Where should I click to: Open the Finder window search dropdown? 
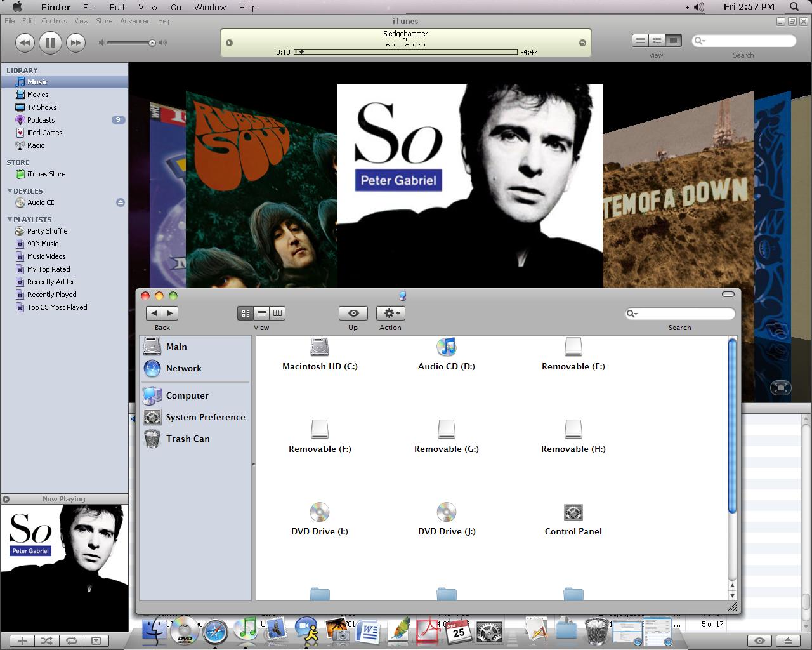point(632,314)
